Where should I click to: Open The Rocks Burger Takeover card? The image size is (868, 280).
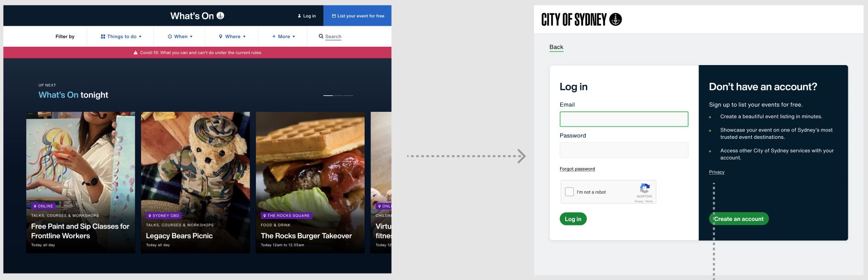(x=310, y=182)
